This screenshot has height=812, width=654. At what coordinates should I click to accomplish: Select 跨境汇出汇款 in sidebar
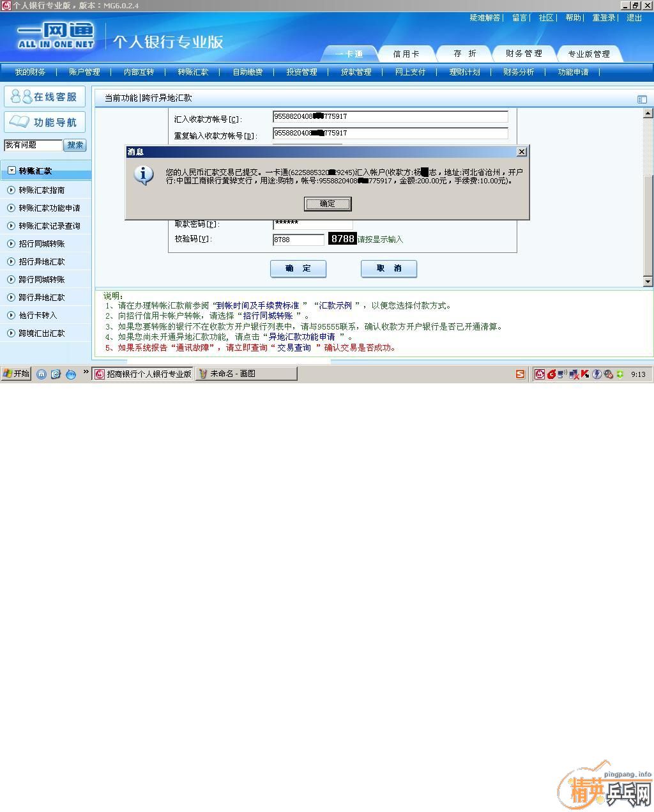click(42, 333)
